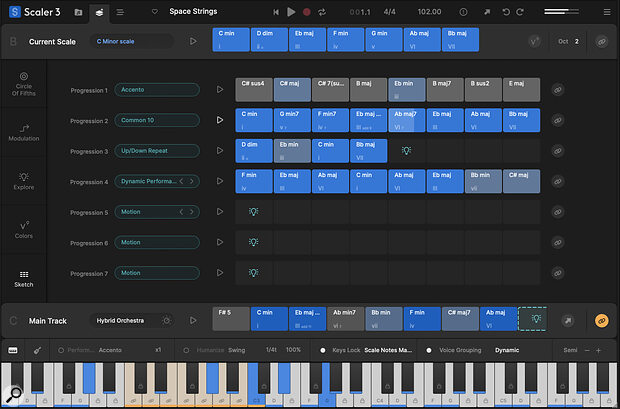Redo the last action
The image size is (620, 409).
520,12
